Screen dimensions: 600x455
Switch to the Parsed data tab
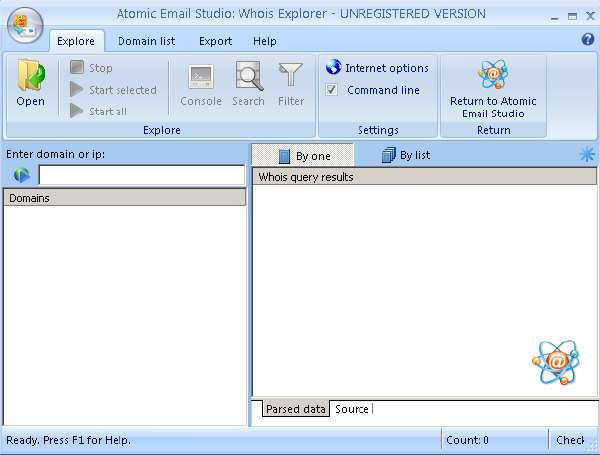295,409
